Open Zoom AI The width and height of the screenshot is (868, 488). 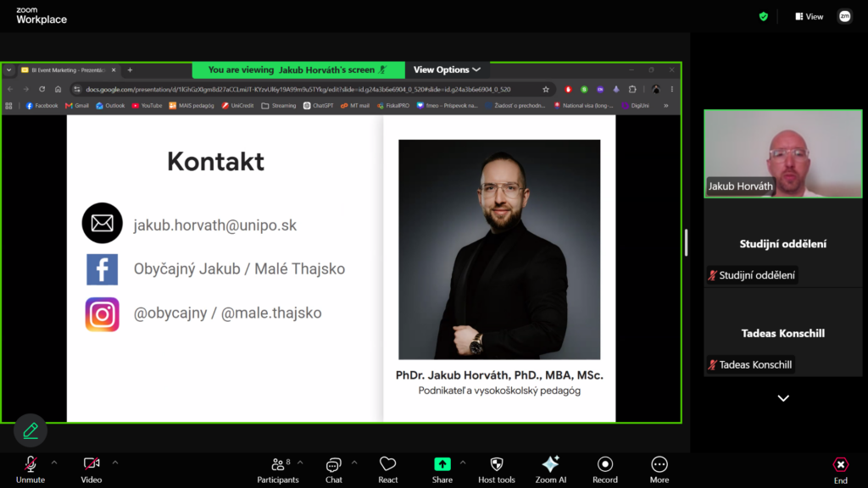click(x=551, y=469)
